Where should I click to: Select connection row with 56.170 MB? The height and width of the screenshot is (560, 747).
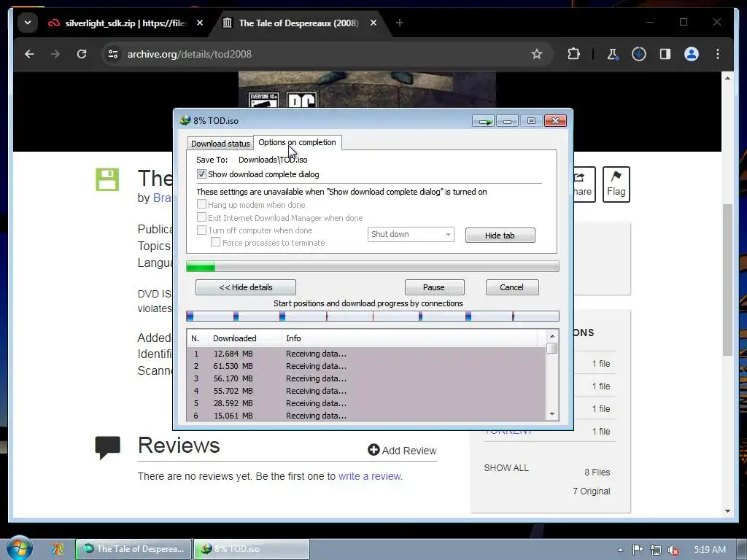pyautogui.click(x=366, y=378)
